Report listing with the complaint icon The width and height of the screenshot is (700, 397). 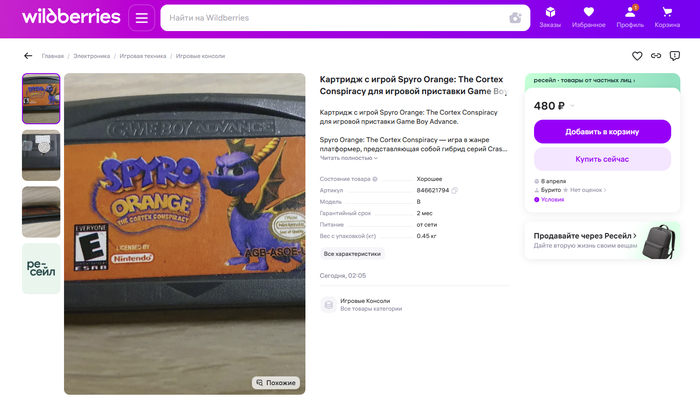675,56
